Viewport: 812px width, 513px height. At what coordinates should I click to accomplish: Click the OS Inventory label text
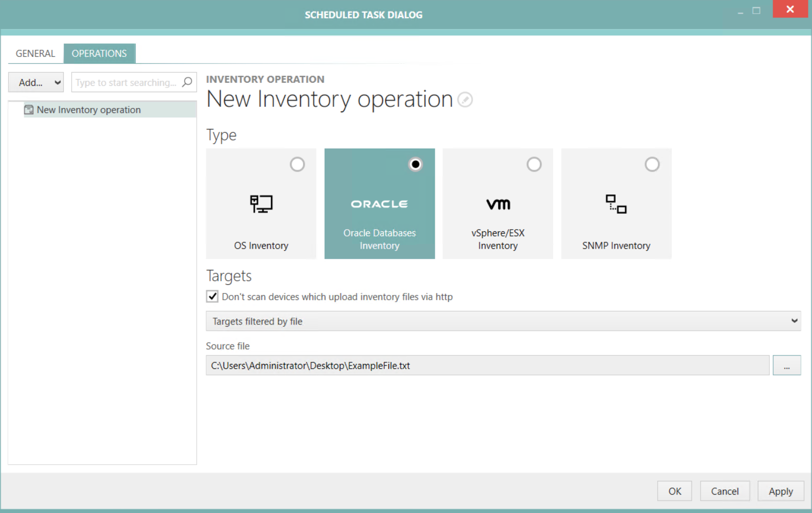261,245
